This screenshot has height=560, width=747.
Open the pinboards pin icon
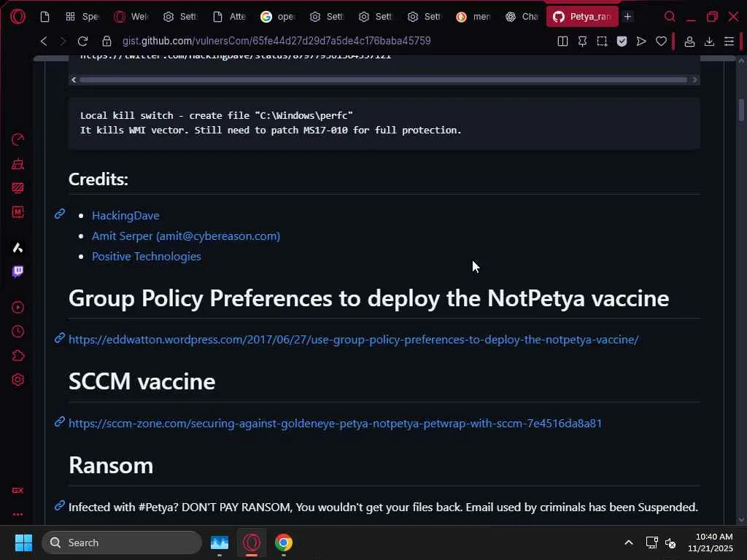[x=582, y=42]
